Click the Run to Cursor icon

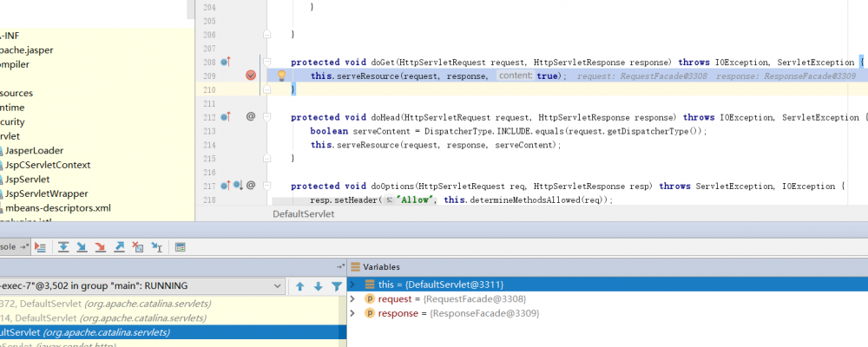click(x=156, y=247)
